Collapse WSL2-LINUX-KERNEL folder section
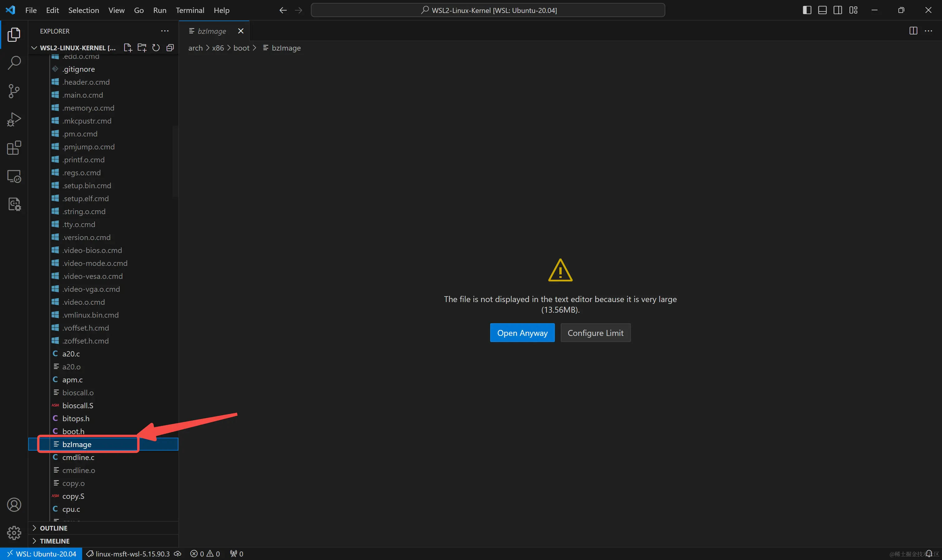The height and width of the screenshot is (560, 942). 34,48
